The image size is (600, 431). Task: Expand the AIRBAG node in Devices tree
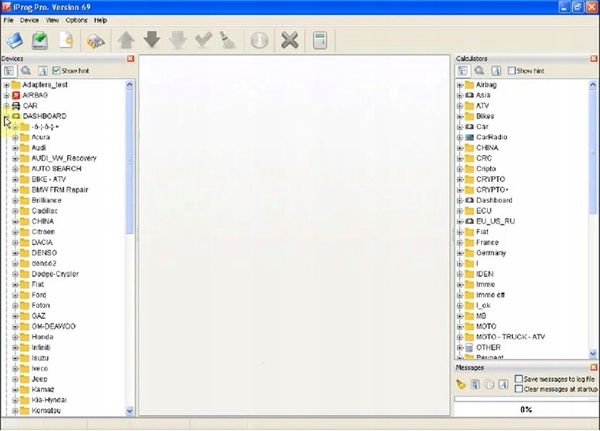[x=6, y=95]
